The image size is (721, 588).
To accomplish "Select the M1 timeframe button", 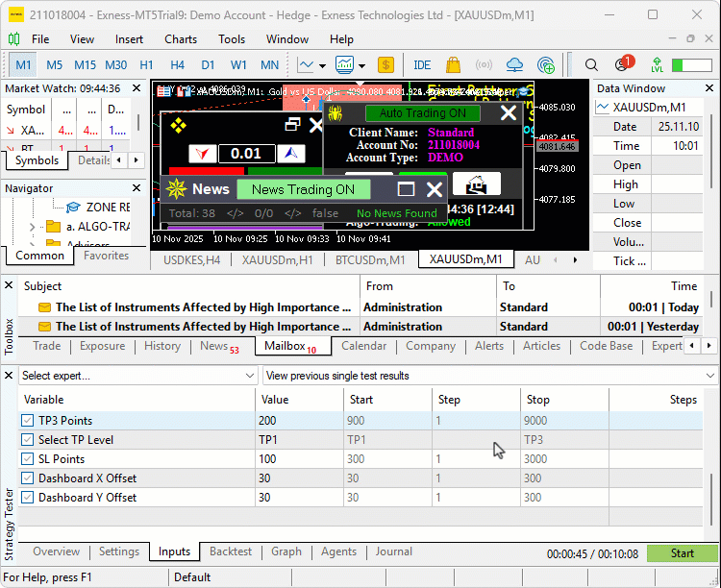I will pos(23,64).
